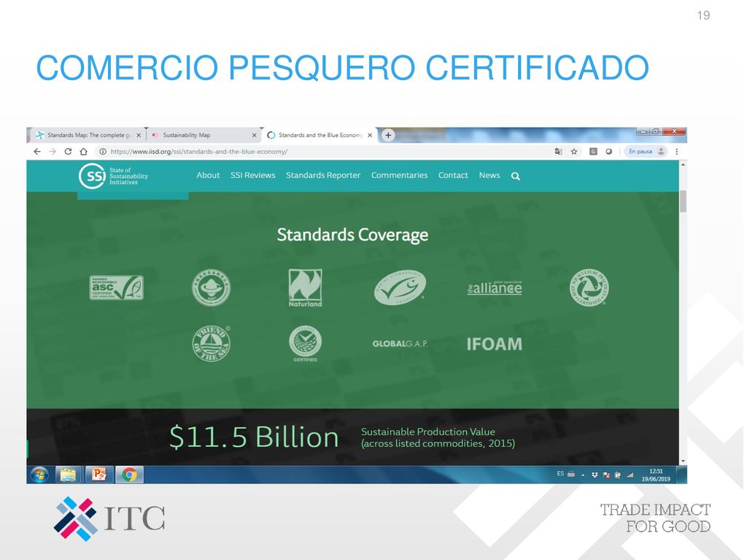Close the Standards Map tab
The image size is (747, 560).
coord(139,135)
